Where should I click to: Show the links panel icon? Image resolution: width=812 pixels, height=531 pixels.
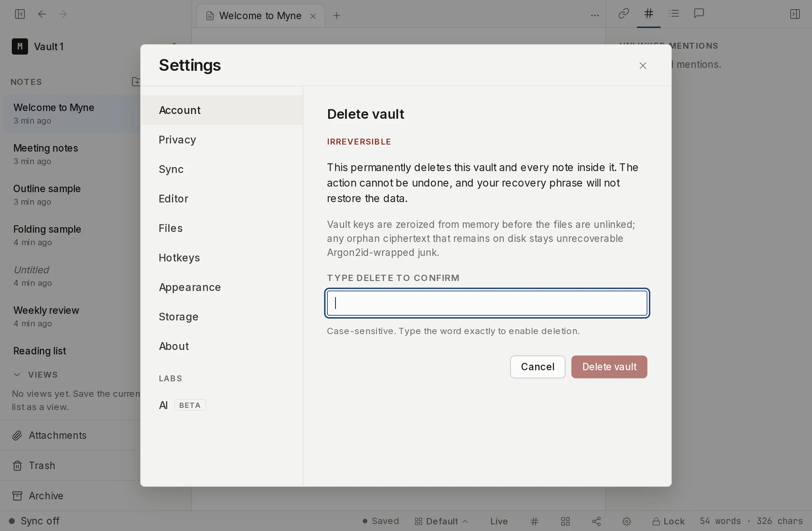point(624,14)
